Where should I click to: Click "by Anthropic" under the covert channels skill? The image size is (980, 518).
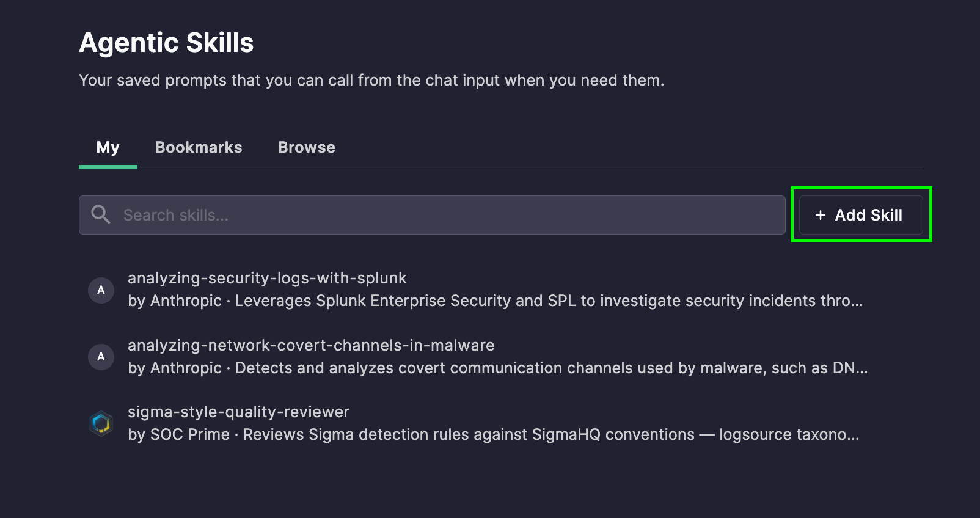175,368
